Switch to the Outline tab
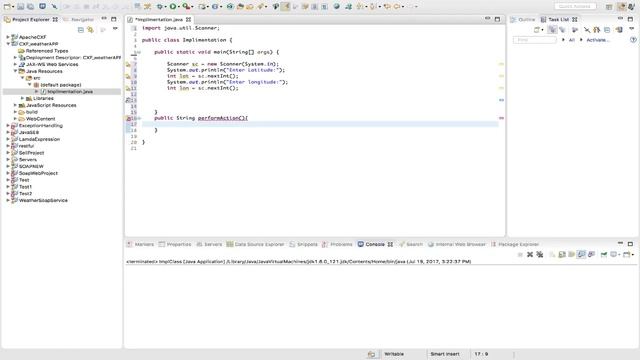This screenshot has width=640, height=360. 523,19
